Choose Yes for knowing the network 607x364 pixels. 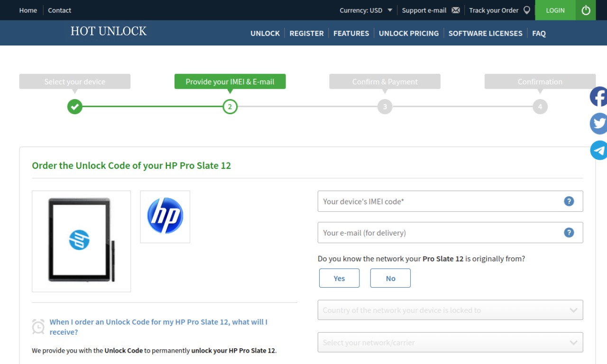point(339,278)
